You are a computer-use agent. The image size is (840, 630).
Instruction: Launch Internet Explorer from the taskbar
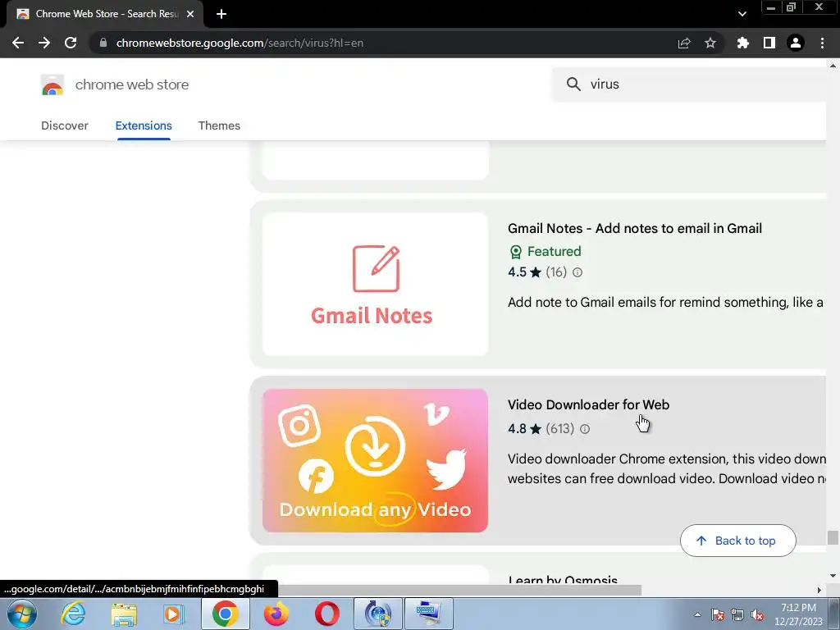click(x=73, y=614)
